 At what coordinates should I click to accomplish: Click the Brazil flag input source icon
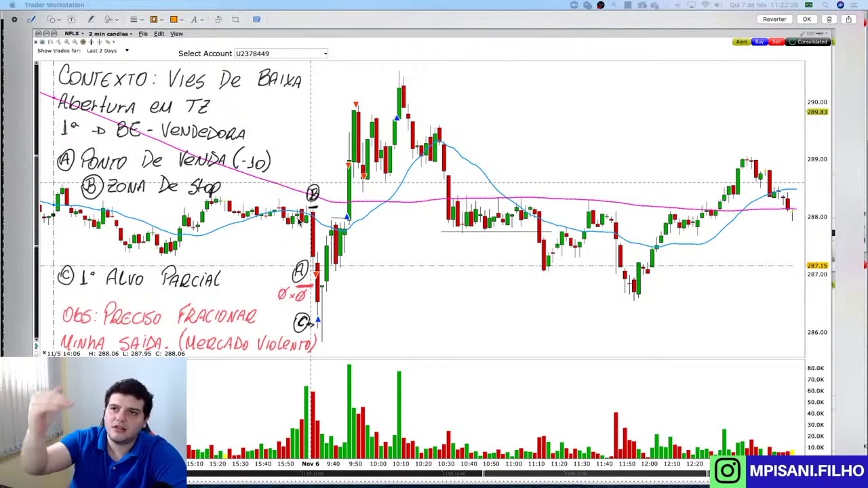click(809, 5)
